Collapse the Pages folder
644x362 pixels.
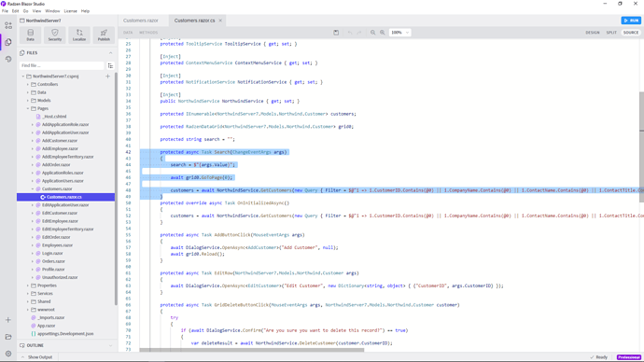tap(28, 108)
